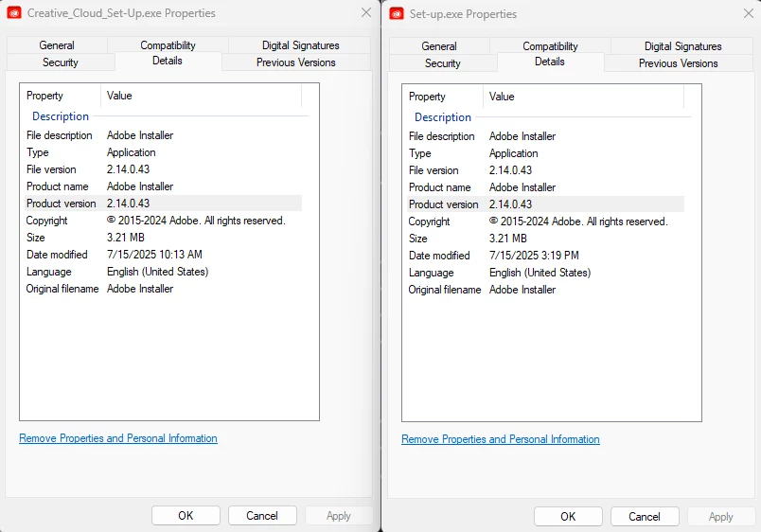The width and height of the screenshot is (761, 532).
Task: Open General tab in Creative_Cloud_Set-Up.exe Properties
Action: pyautogui.click(x=57, y=45)
